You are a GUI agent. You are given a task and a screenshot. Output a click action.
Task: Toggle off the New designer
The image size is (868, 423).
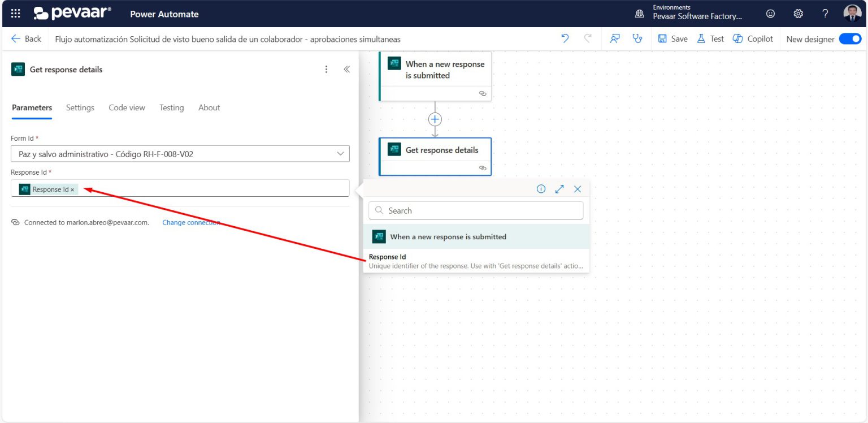click(x=850, y=38)
